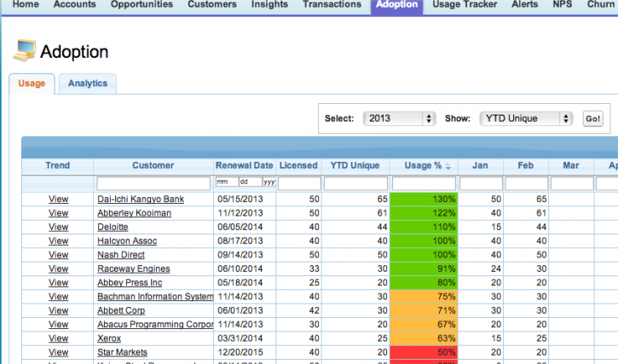This screenshot has height=364, width=618.
Task: Sort by the Mar column header
Action: pos(571,165)
